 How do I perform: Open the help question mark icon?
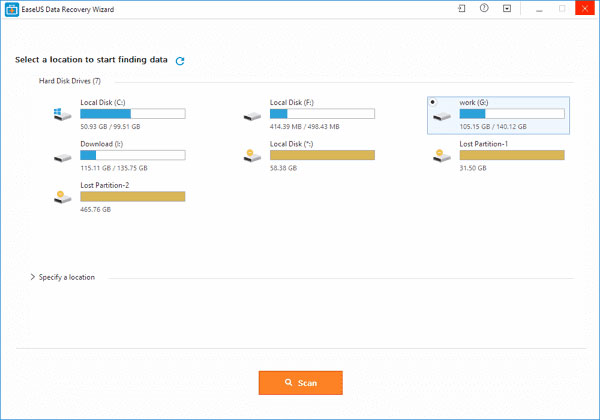click(x=484, y=8)
